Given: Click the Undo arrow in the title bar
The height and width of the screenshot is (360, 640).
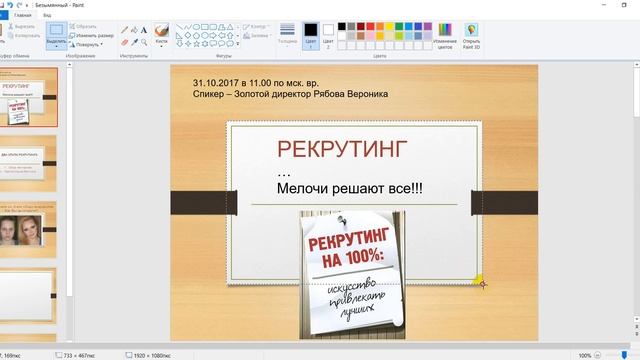Looking at the screenshot, I should click(x=10, y=5).
